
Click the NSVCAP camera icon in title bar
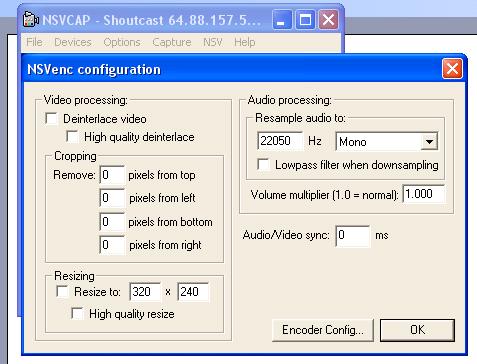(x=31, y=19)
